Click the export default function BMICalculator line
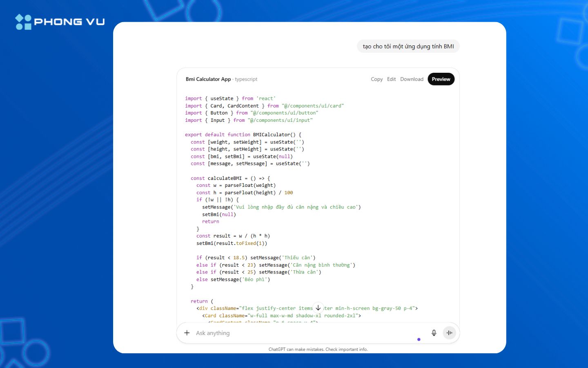This screenshot has height=368, width=588. (x=243, y=135)
